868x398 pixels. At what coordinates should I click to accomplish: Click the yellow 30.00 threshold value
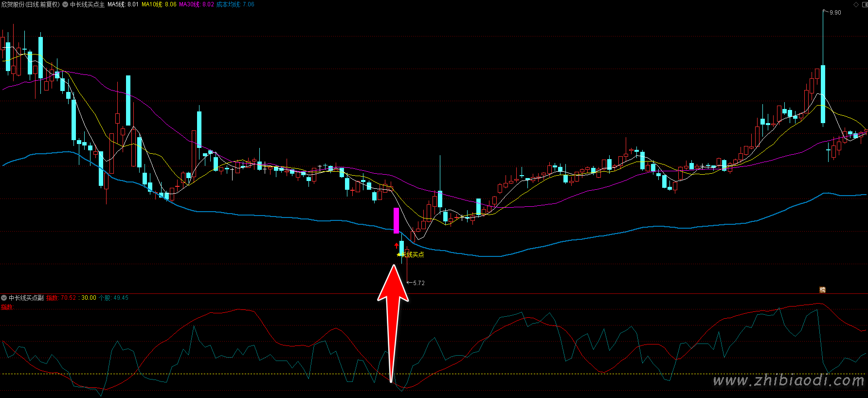point(89,298)
